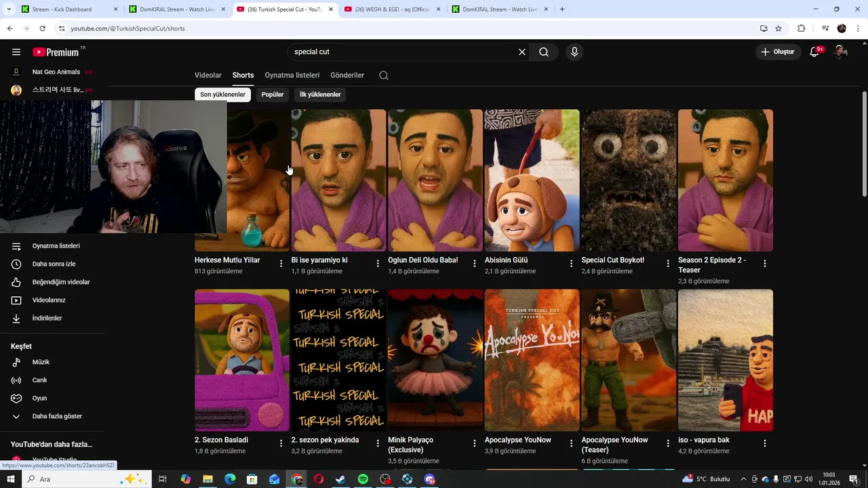Play the Apocalypse YouNow orange poster thumbnail
Image resolution: width=868 pixels, height=488 pixels.
click(x=532, y=361)
